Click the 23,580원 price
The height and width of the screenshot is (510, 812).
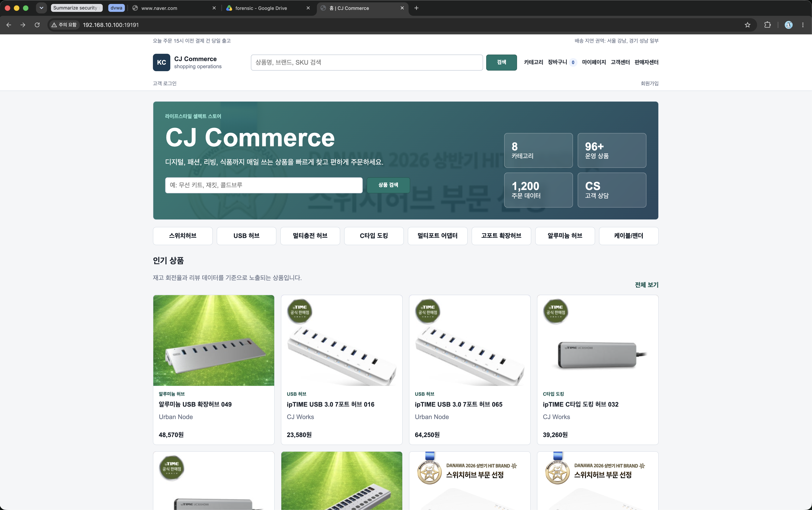click(299, 435)
